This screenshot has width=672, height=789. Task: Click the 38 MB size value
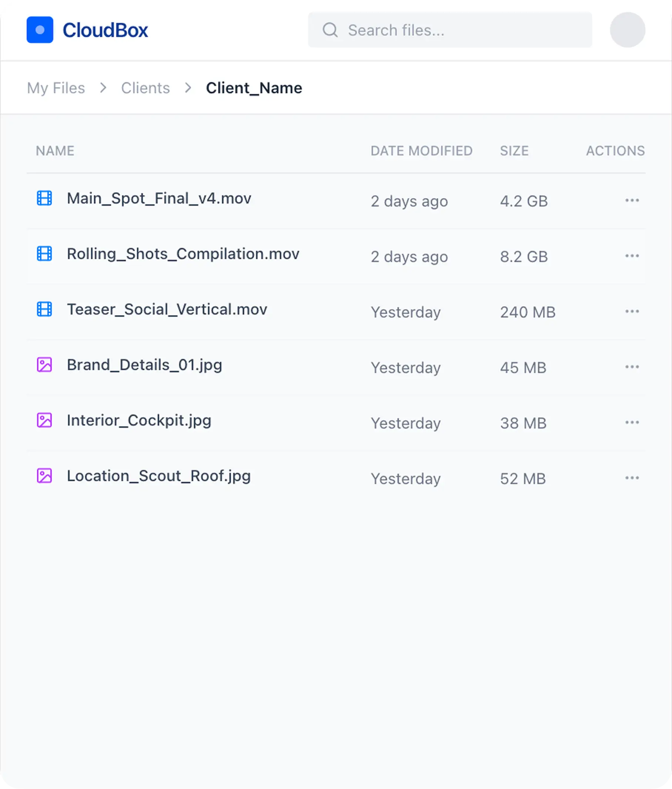pyautogui.click(x=523, y=423)
